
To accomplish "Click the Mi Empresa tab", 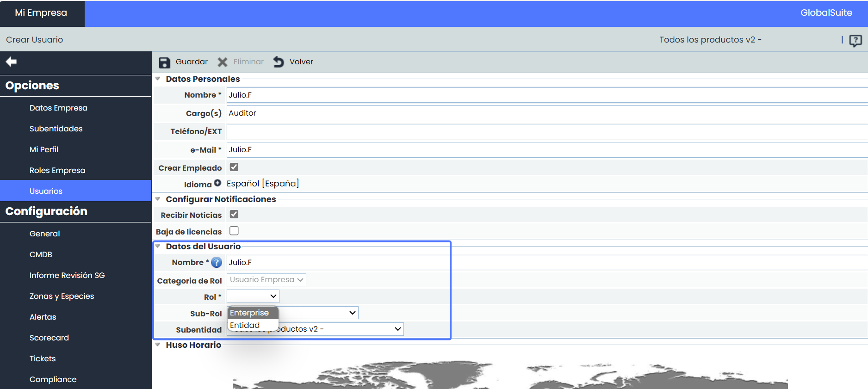I will (x=41, y=13).
